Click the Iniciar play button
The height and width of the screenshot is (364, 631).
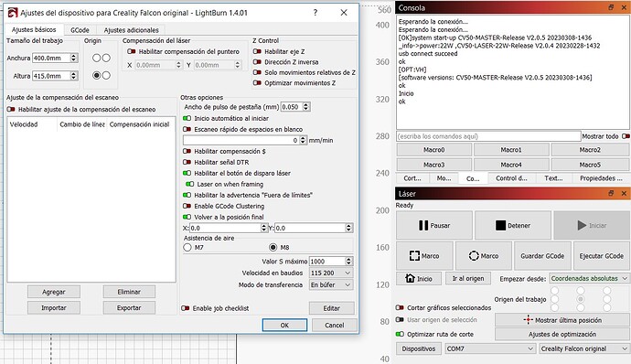pyautogui.click(x=592, y=226)
